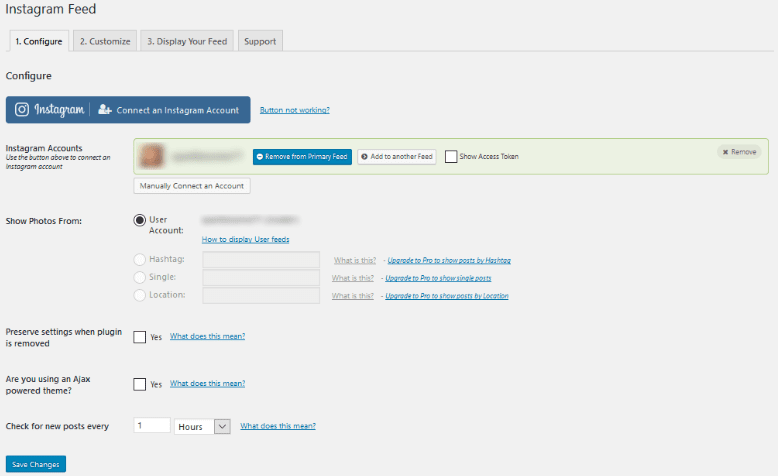Click the 'Instagram Accounts' label

tap(44, 148)
